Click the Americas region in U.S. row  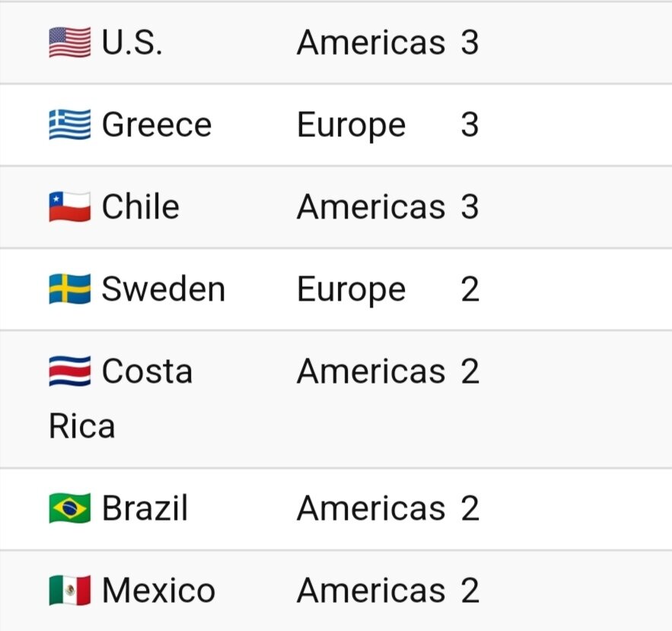[x=371, y=43]
